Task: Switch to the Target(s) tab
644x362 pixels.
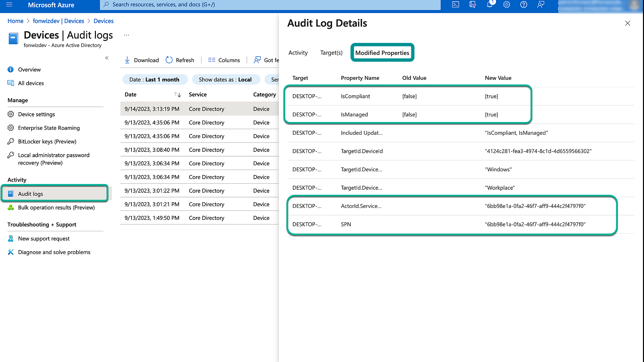Action: [331, 53]
